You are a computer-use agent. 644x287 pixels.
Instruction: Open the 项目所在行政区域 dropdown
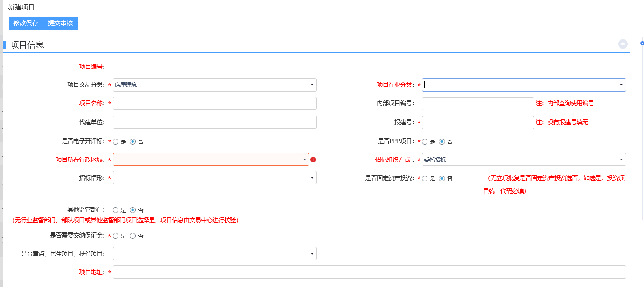pos(211,159)
